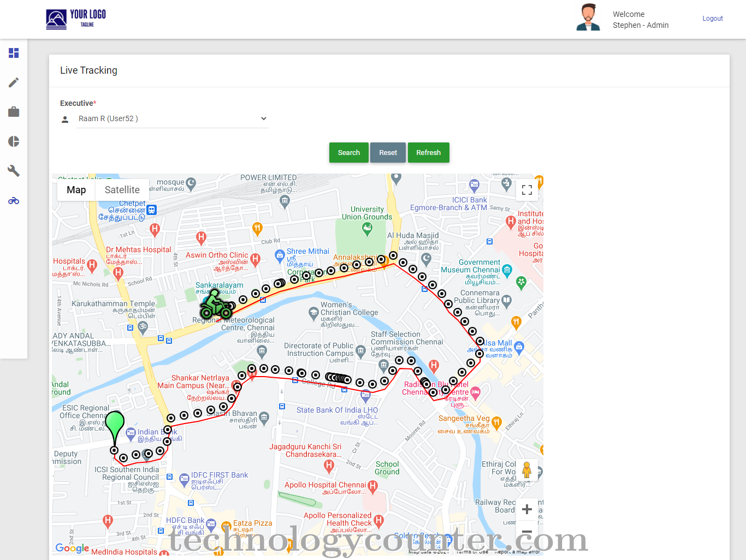Image resolution: width=746 pixels, height=560 pixels.
Task: Open the briefcase icon in sidebar
Action: pyautogui.click(x=14, y=112)
